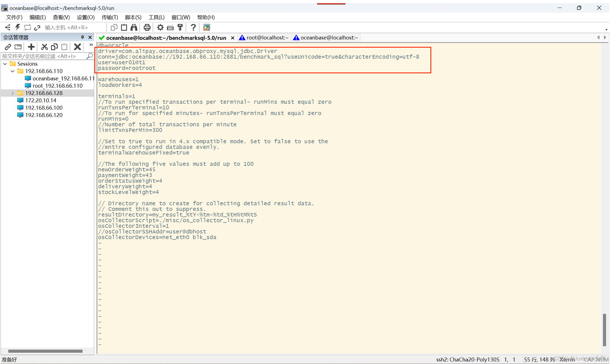Image resolution: width=610 pixels, height=364 pixels.
Task: Click the '55 行, 148 列' status entry
Action: [539, 359]
